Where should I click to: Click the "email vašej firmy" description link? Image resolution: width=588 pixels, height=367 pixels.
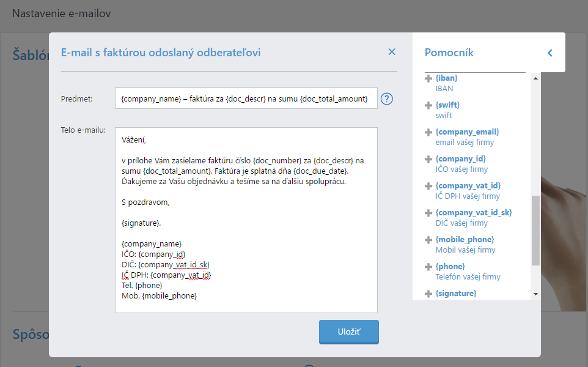click(x=465, y=143)
